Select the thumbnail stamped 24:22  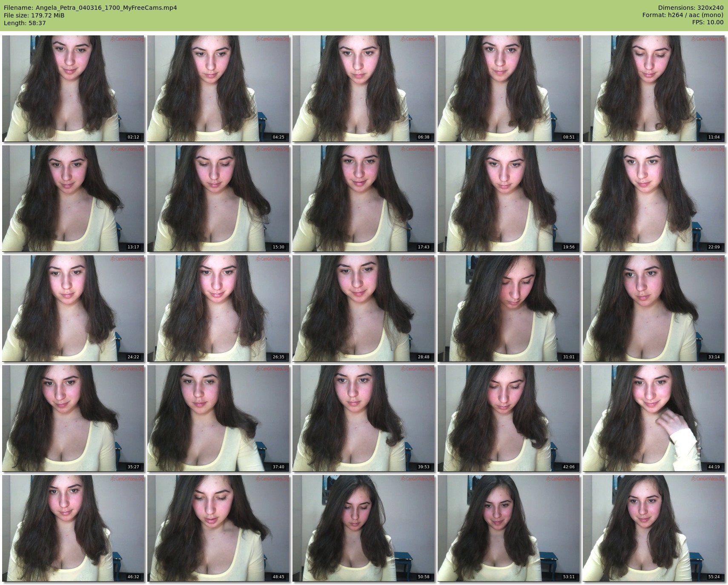point(73,308)
